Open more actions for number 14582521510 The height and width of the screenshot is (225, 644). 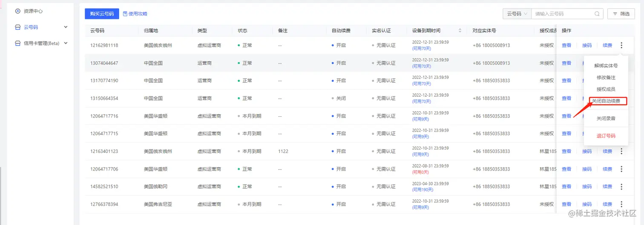pyautogui.click(x=621, y=187)
